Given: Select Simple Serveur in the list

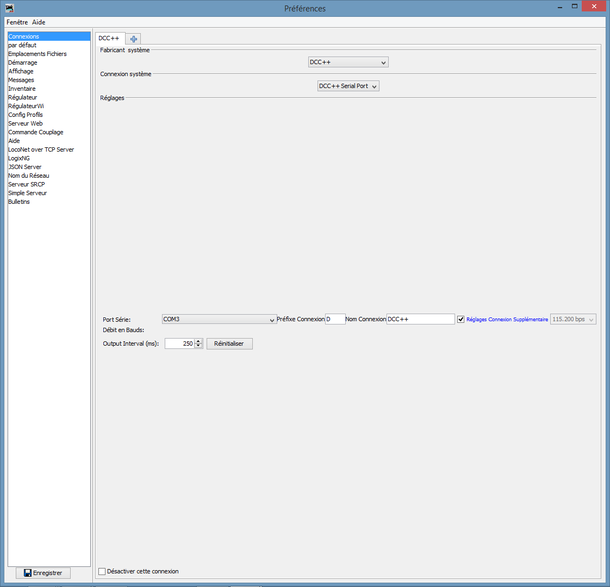Looking at the screenshot, I should pyautogui.click(x=49, y=193).
